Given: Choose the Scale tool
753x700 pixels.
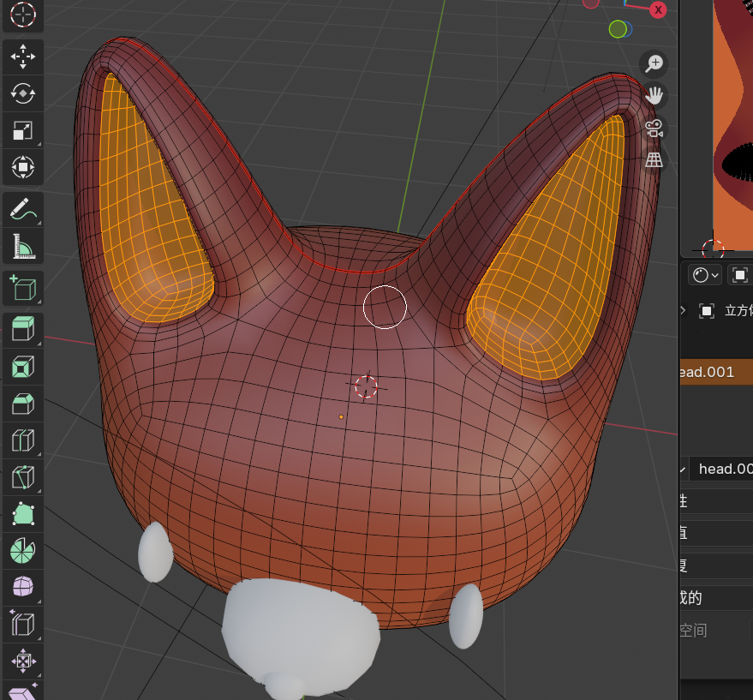Looking at the screenshot, I should (x=23, y=130).
